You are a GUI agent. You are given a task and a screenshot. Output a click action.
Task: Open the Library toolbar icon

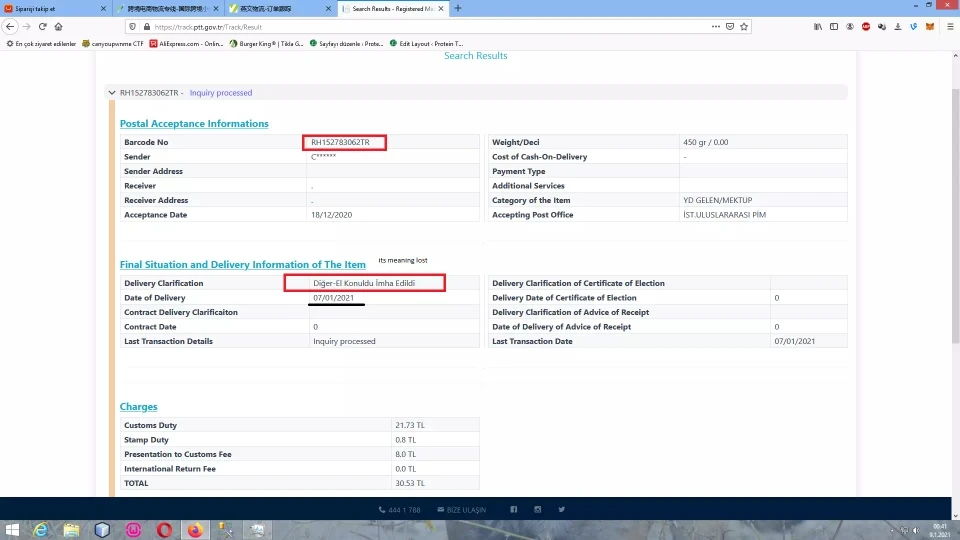pos(818,26)
